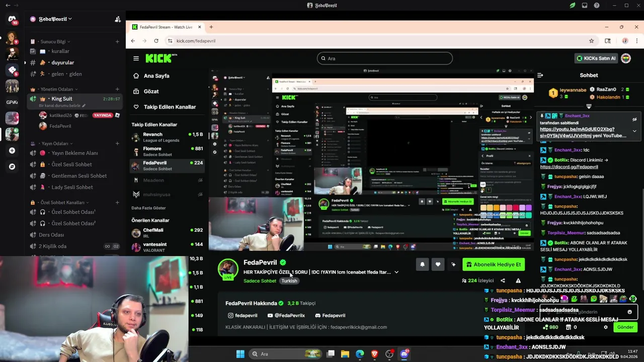The height and width of the screenshot is (362, 644).
Task: Open the Chrome profile avatar
Action: pos(625,41)
